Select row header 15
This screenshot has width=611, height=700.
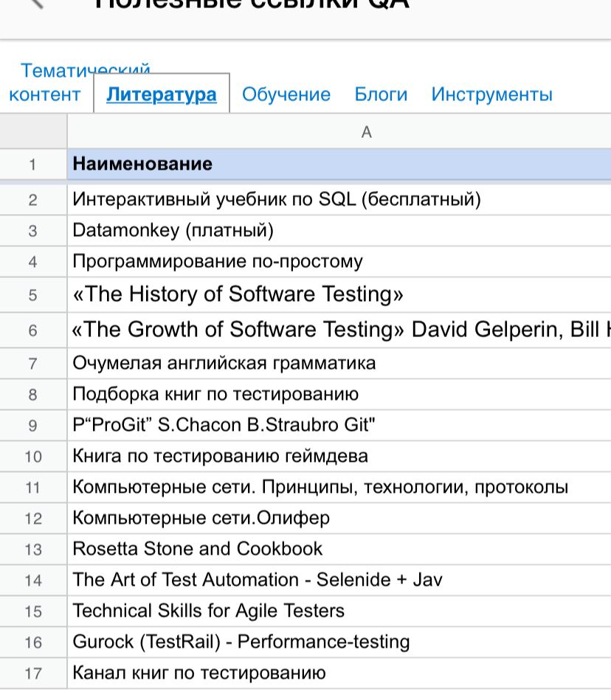tap(33, 611)
